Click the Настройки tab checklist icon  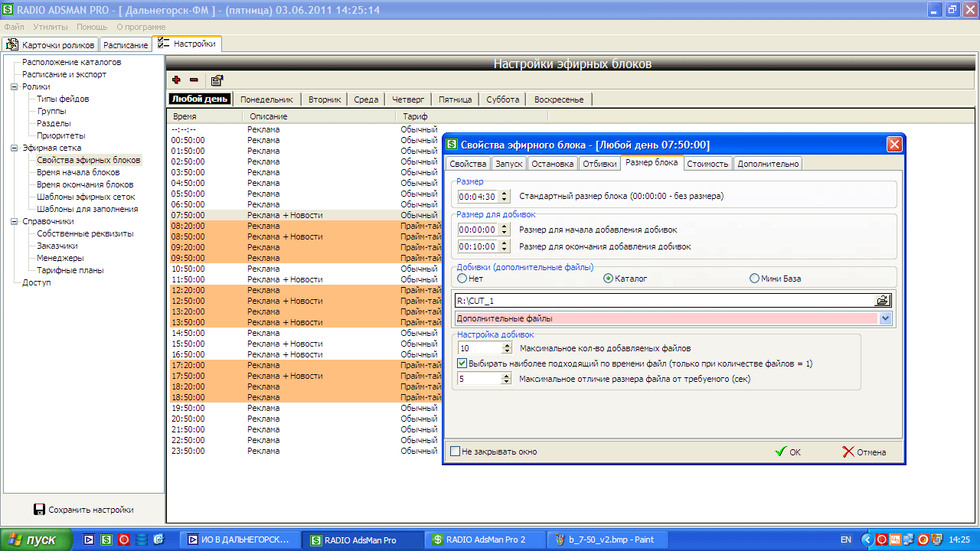point(163,44)
